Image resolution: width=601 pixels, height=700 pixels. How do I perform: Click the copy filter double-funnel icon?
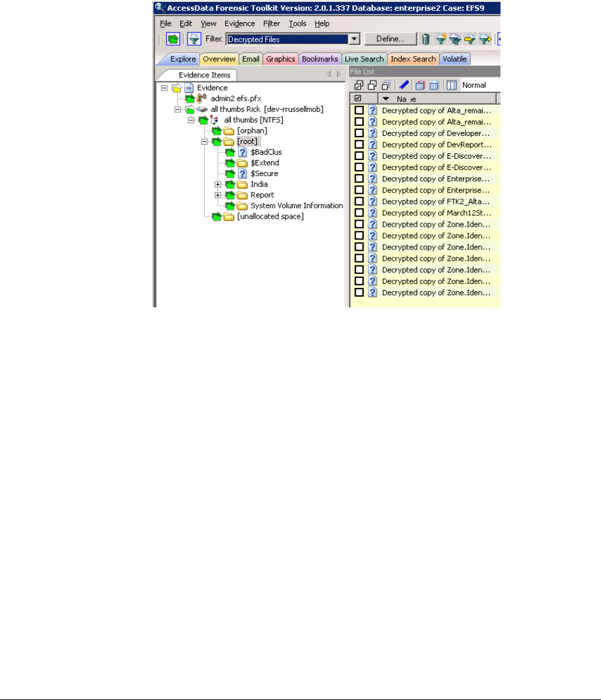456,39
